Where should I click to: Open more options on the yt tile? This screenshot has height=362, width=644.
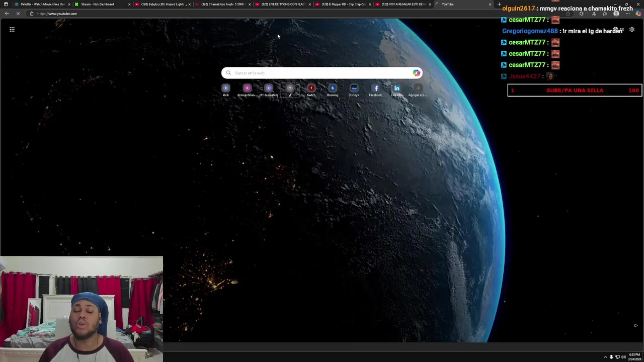297,86
